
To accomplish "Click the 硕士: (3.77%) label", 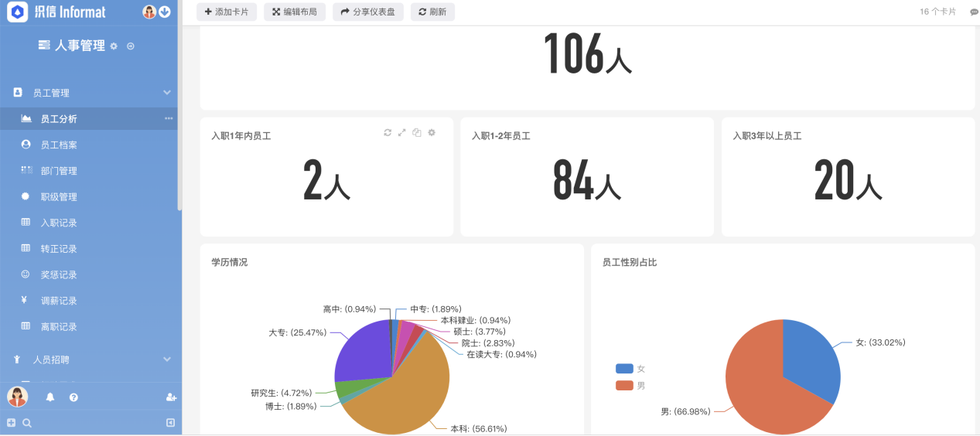I will click(x=479, y=332).
